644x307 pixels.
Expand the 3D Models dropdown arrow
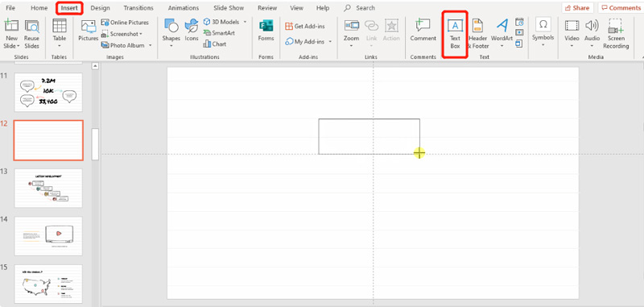pyautogui.click(x=246, y=22)
